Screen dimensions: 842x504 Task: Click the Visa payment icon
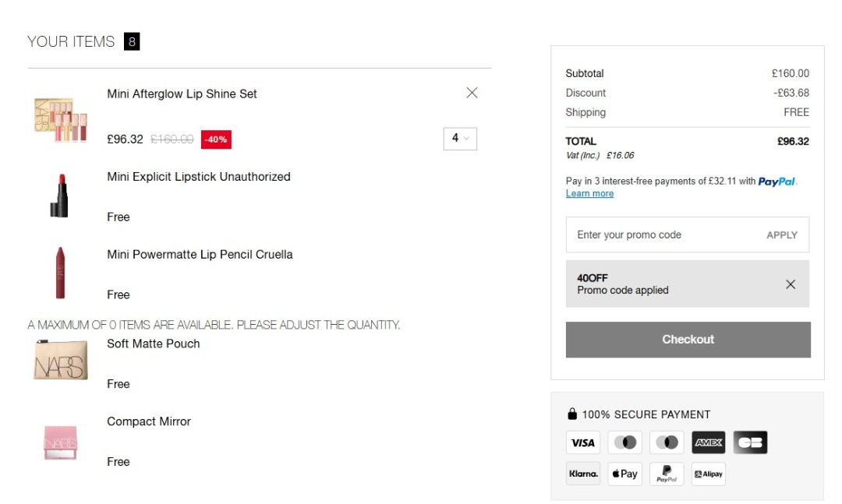582,442
